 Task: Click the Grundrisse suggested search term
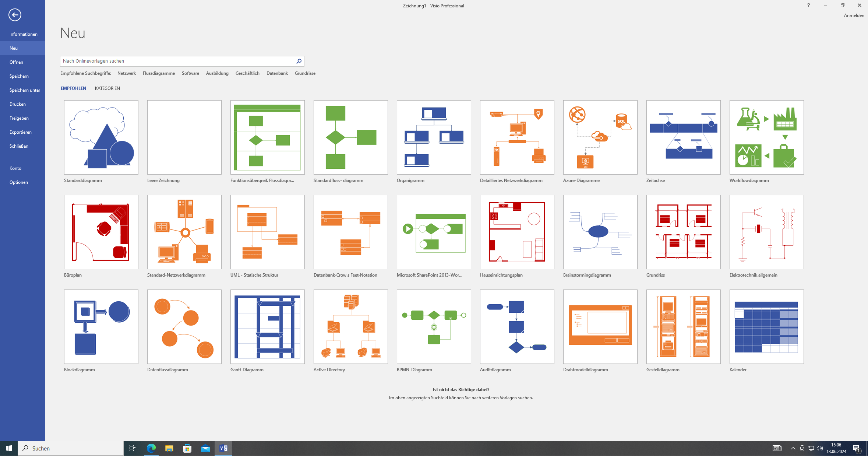click(x=305, y=73)
